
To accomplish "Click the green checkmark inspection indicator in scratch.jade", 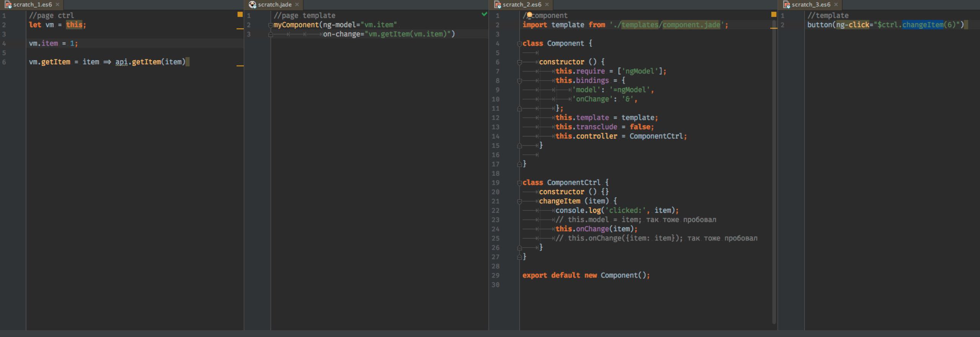I will coord(484,14).
